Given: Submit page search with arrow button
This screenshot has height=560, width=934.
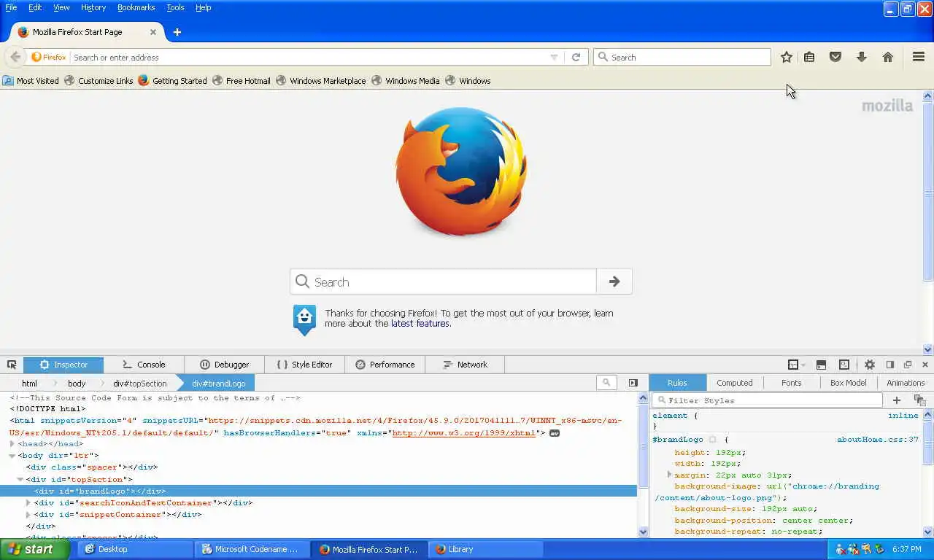Looking at the screenshot, I should click(x=614, y=281).
